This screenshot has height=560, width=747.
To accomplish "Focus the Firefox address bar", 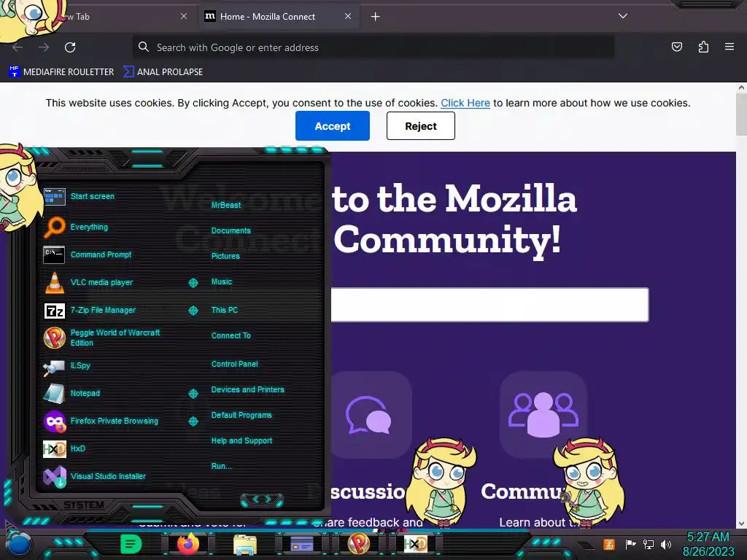I will tap(373, 47).
